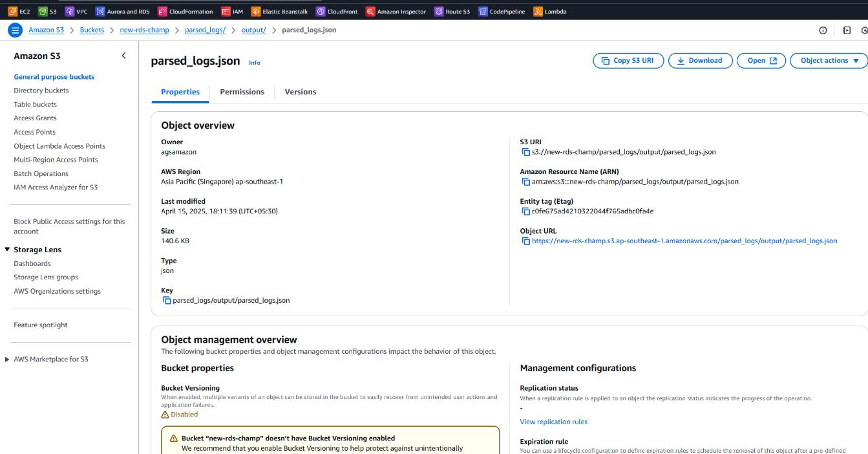
Task: Click the S3 URI text value
Action: click(624, 152)
